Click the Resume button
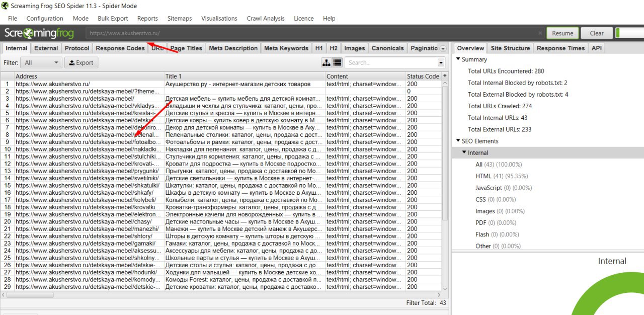Screen dimensions: 644x315 coord(562,33)
